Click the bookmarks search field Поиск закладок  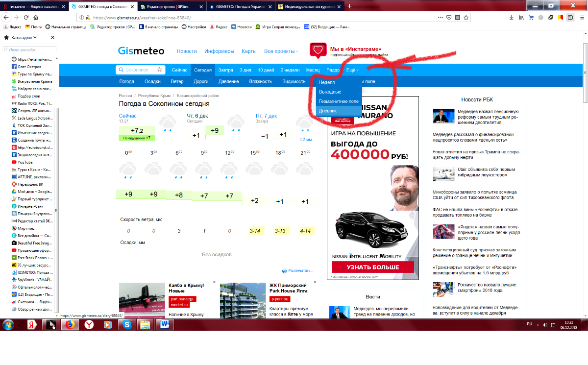29,49
